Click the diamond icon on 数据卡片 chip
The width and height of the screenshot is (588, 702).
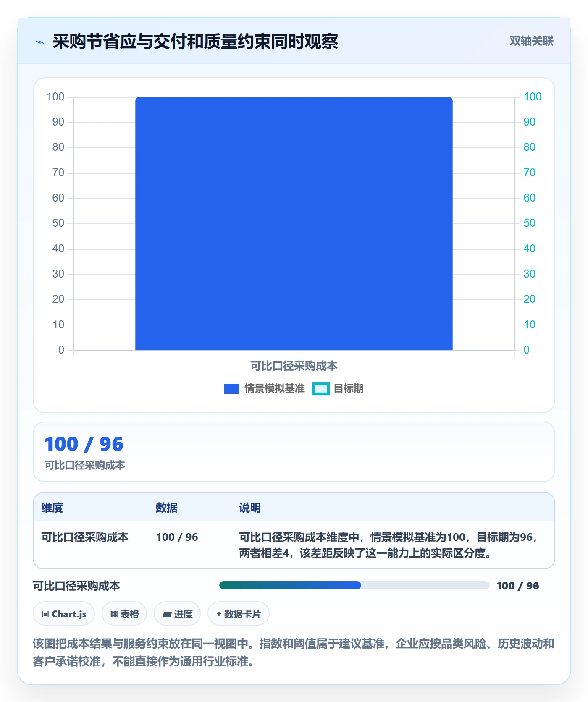coord(219,614)
